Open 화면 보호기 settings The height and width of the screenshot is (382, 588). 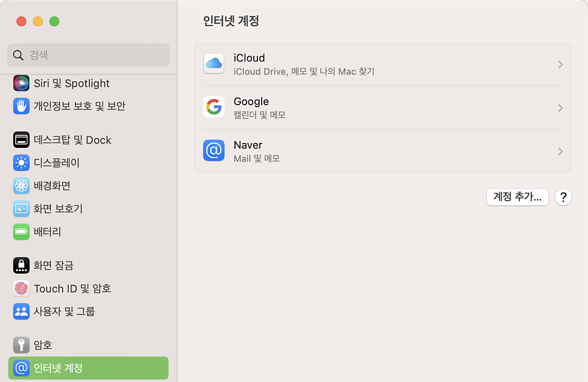pos(88,209)
